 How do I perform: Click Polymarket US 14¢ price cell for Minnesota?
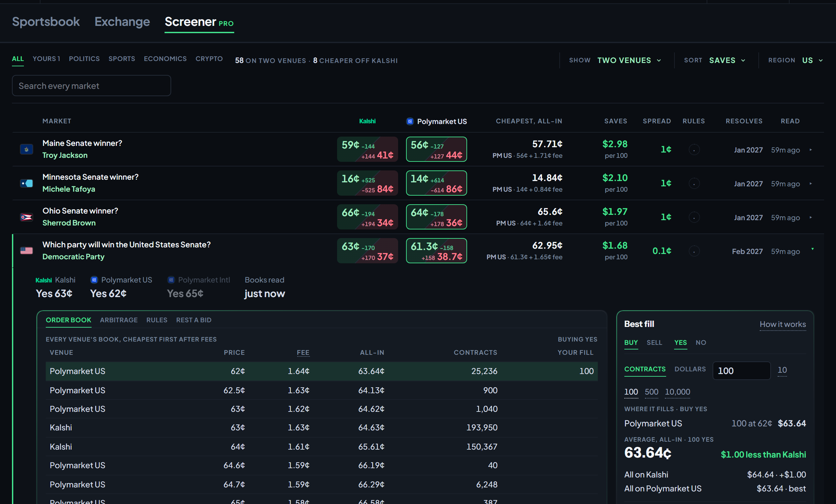(436, 183)
